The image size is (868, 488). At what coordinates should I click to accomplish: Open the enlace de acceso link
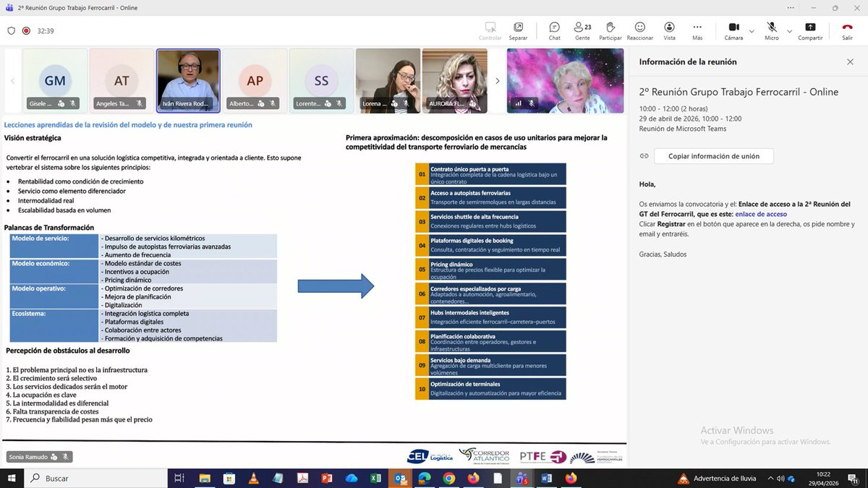pos(761,214)
